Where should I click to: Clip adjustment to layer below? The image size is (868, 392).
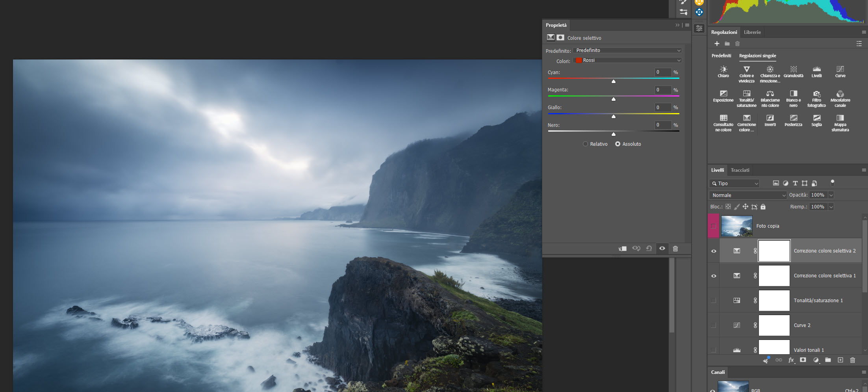tap(622, 249)
